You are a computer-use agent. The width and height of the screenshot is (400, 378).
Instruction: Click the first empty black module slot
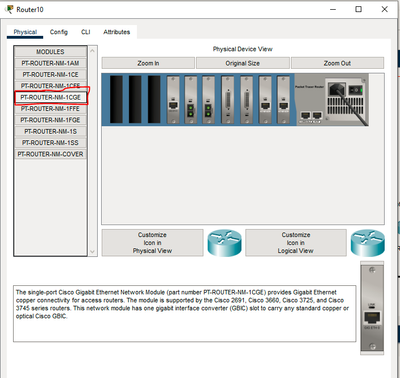tap(116, 99)
